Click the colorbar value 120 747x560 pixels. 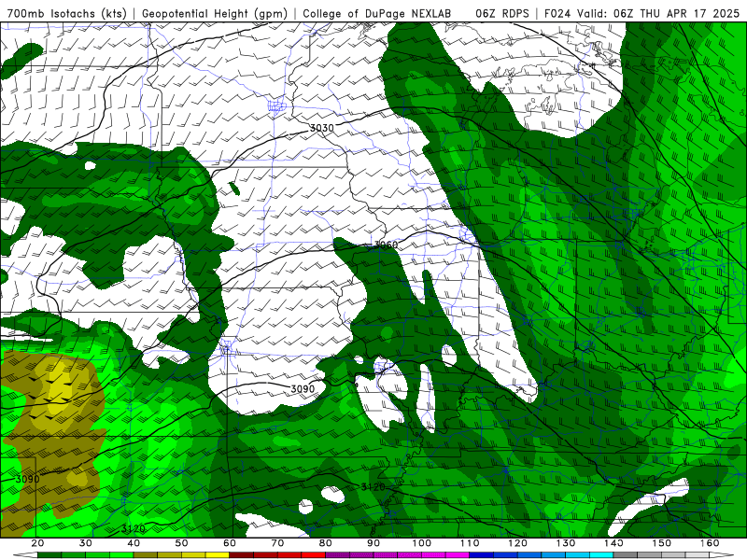coord(517,543)
